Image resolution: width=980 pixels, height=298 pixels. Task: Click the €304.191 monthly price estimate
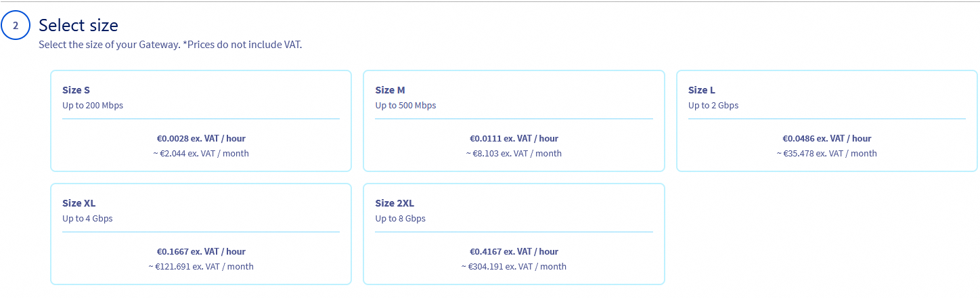coord(514,267)
